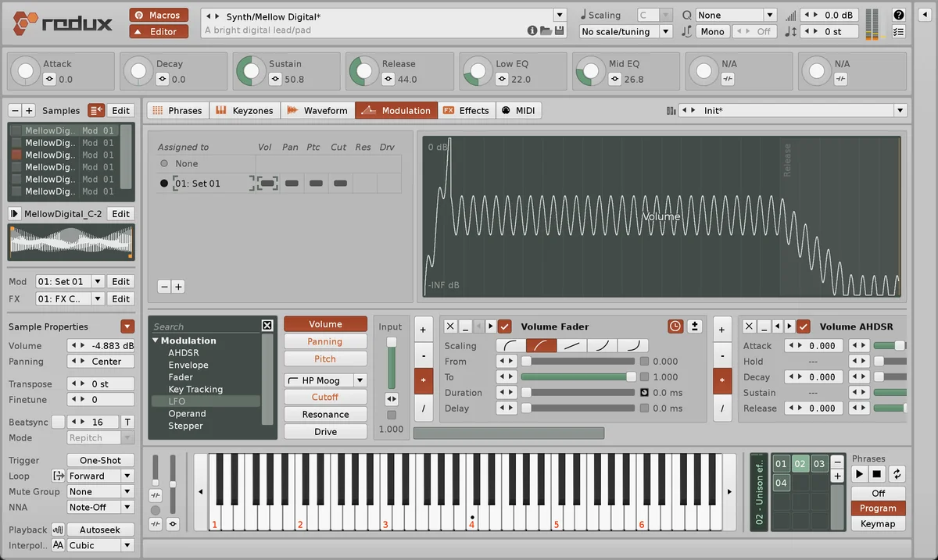Select Keymap phrase mode button
Viewport: 938px width, 560px height.
click(x=878, y=523)
